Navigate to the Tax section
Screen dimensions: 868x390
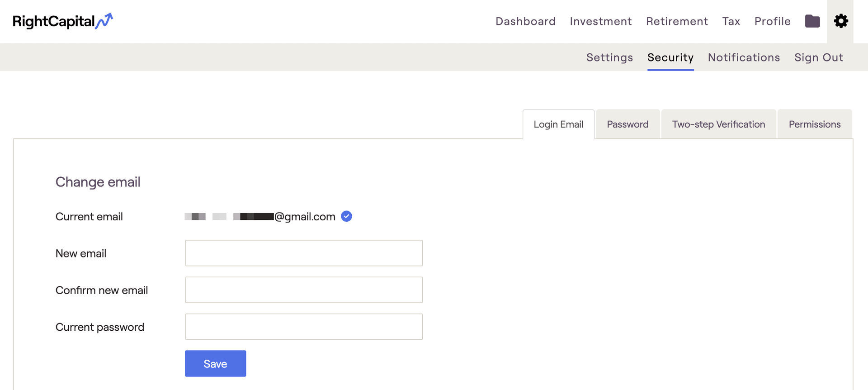pos(731,21)
